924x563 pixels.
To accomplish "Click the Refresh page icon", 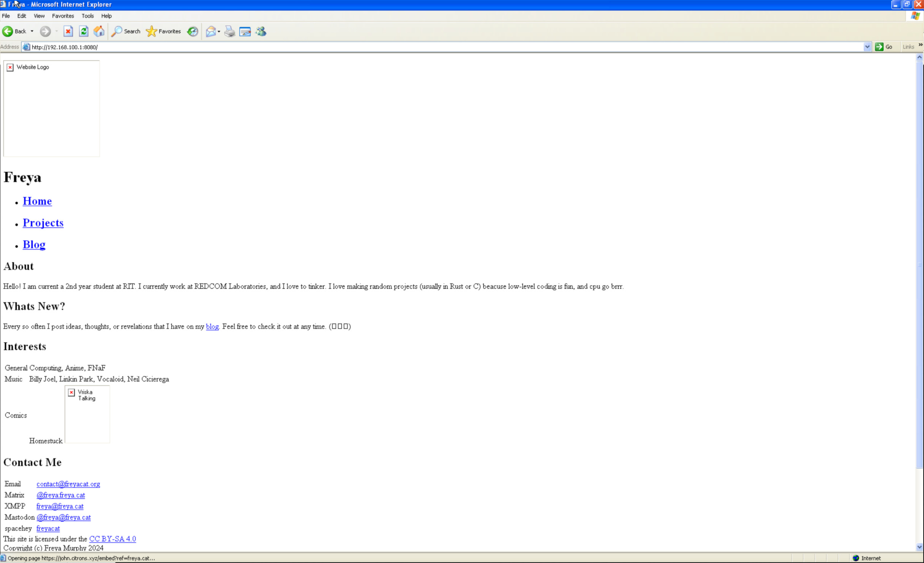I will pos(84,32).
